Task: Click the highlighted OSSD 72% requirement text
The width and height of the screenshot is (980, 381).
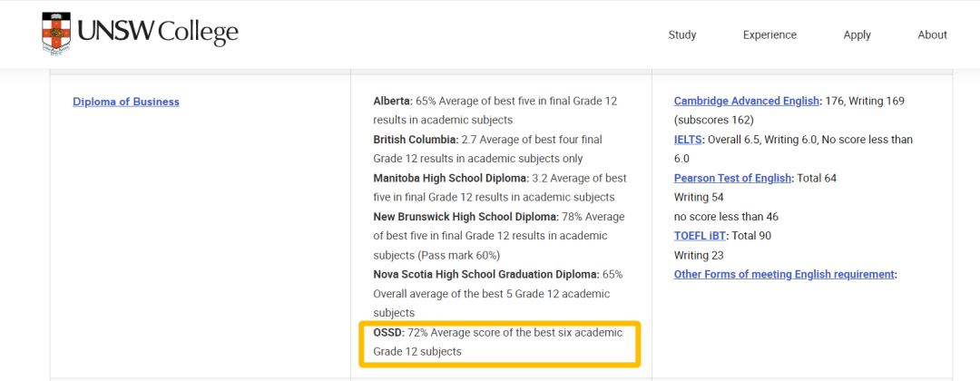Action: click(498, 342)
